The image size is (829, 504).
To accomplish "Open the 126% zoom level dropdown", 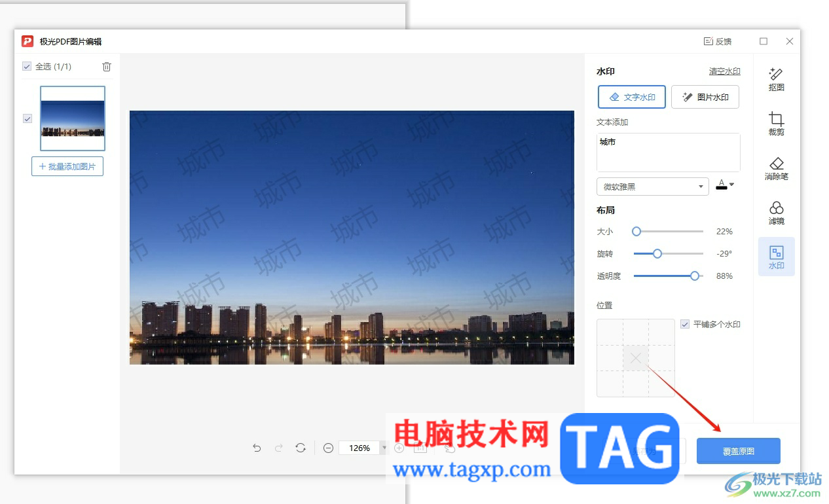I will click(384, 448).
